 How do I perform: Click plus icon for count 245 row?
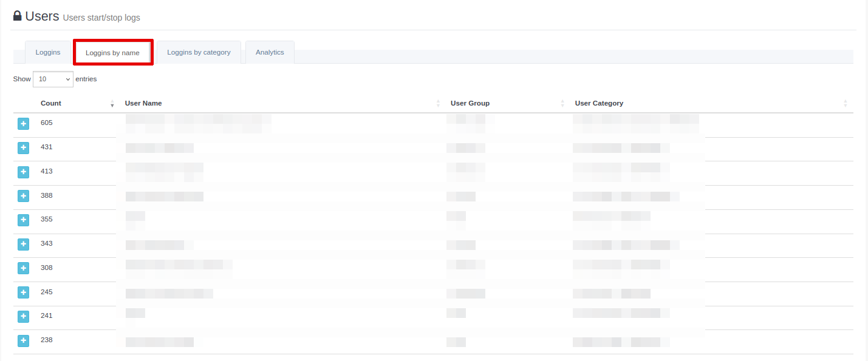pyautogui.click(x=23, y=292)
